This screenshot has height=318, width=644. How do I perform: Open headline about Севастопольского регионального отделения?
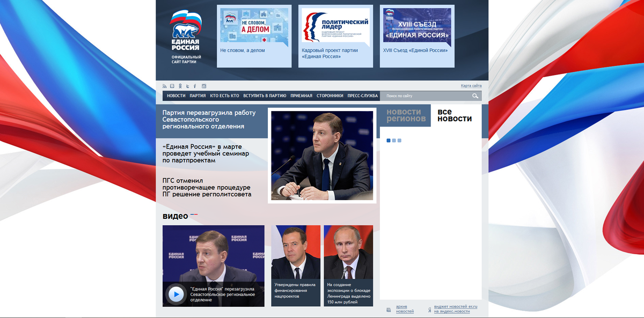(x=209, y=120)
